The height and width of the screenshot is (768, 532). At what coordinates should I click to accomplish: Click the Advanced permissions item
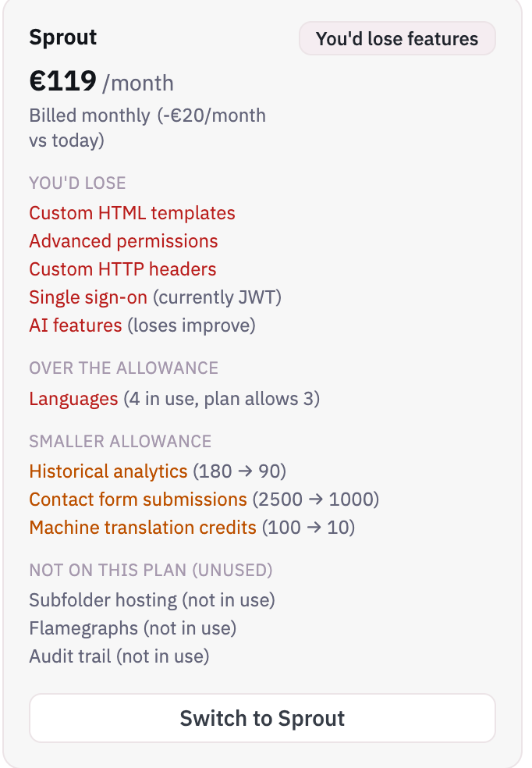(123, 241)
